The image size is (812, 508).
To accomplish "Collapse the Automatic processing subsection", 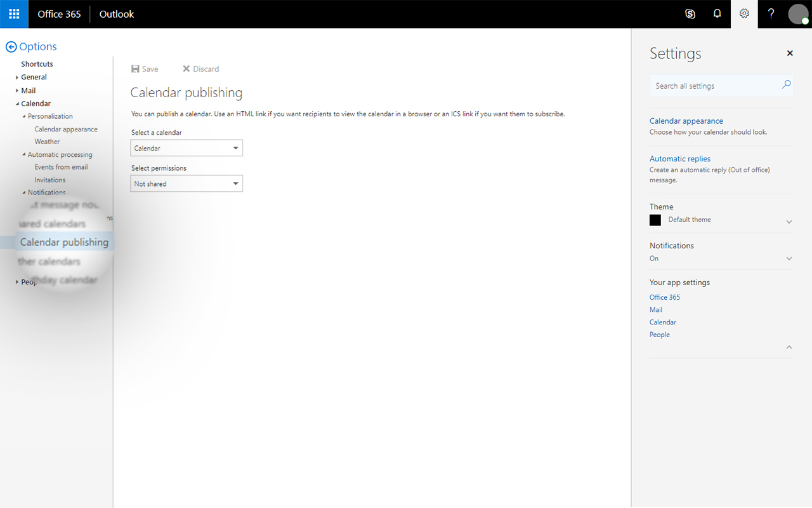I will (x=24, y=154).
